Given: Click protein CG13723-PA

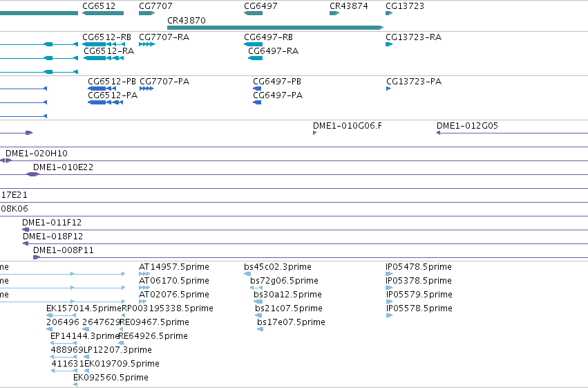Looking at the screenshot, I should 388,89.
